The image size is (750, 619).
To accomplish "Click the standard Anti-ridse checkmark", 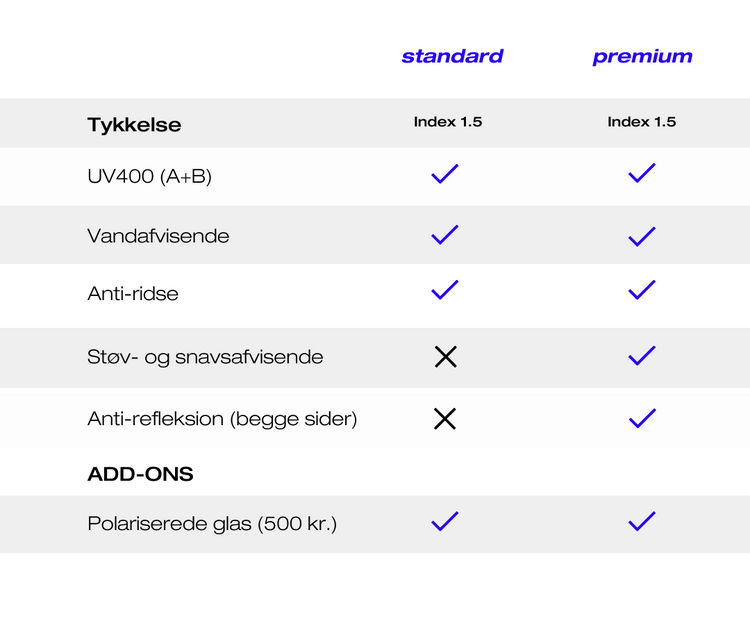I will tap(445, 290).
